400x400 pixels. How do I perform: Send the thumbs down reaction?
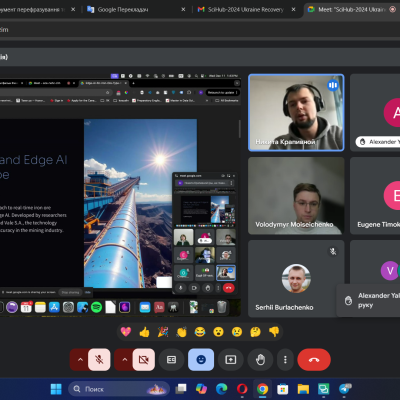274,332
